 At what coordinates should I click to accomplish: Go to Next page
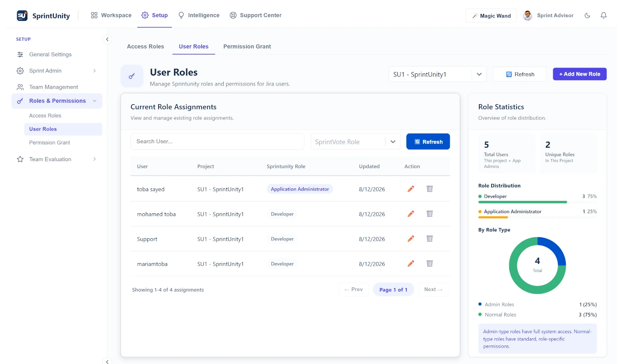pyautogui.click(x=433, y=290)
